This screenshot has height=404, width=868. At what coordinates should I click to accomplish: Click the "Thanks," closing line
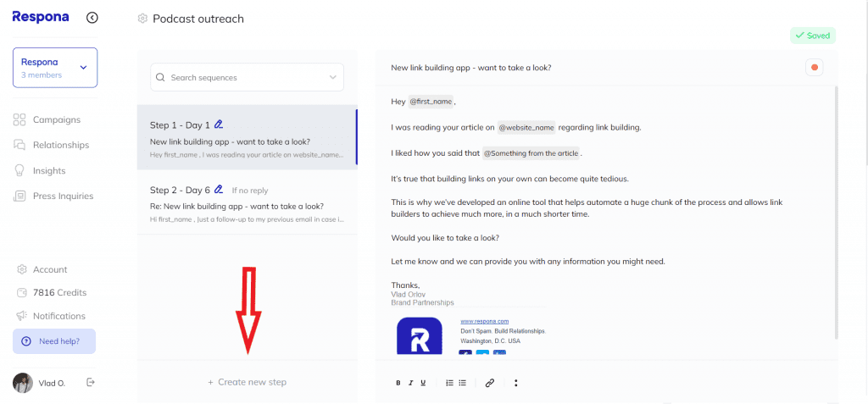406,285
